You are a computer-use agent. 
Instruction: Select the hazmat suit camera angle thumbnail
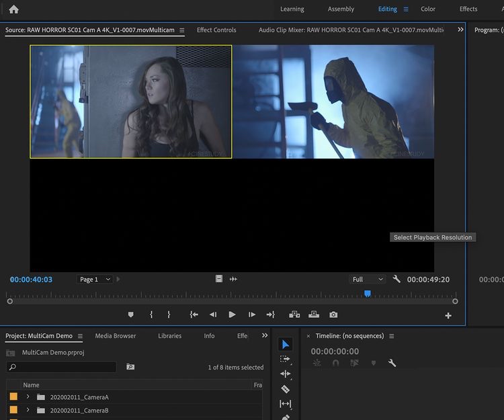tap(333, 101)
